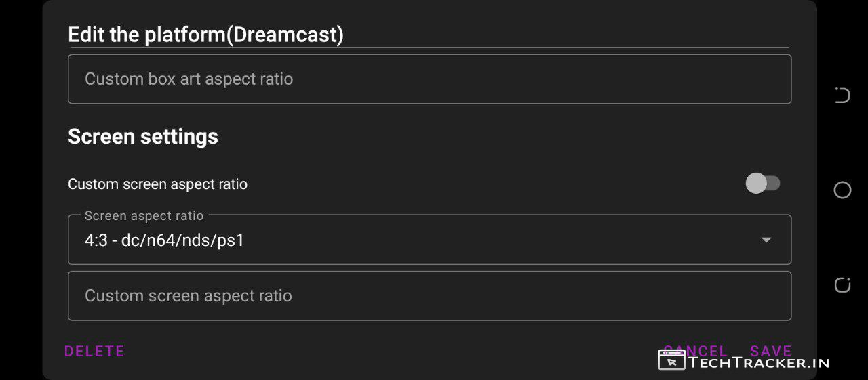The width and height of the screenshot is (868, 380).
Task: Focus the Custom box art aspect ratio field
Action: pyautogui.click(x=429, y=79)
